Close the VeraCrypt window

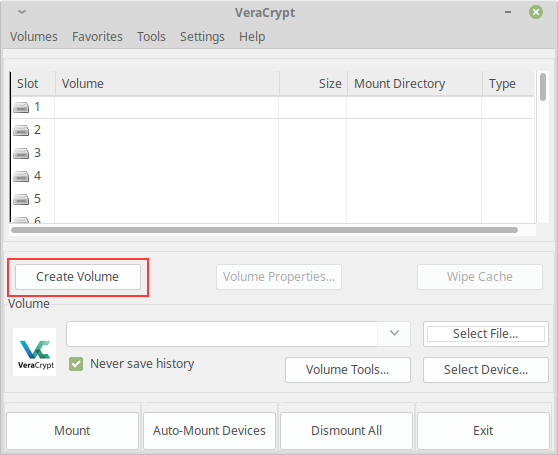(x=536, y=12)
